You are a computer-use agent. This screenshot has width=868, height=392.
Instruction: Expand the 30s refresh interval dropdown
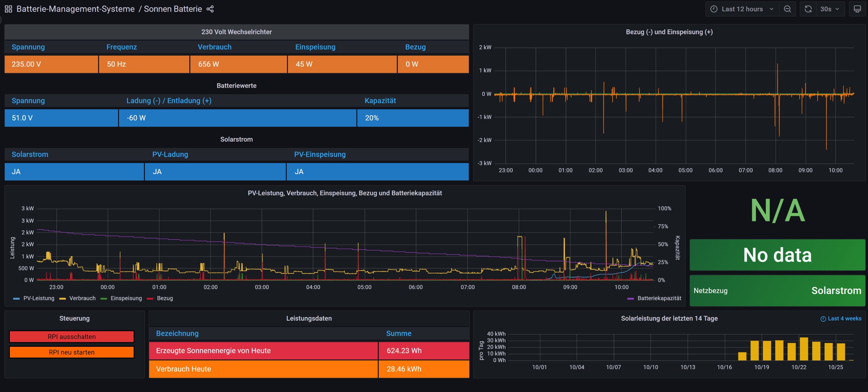pos(830,9)
